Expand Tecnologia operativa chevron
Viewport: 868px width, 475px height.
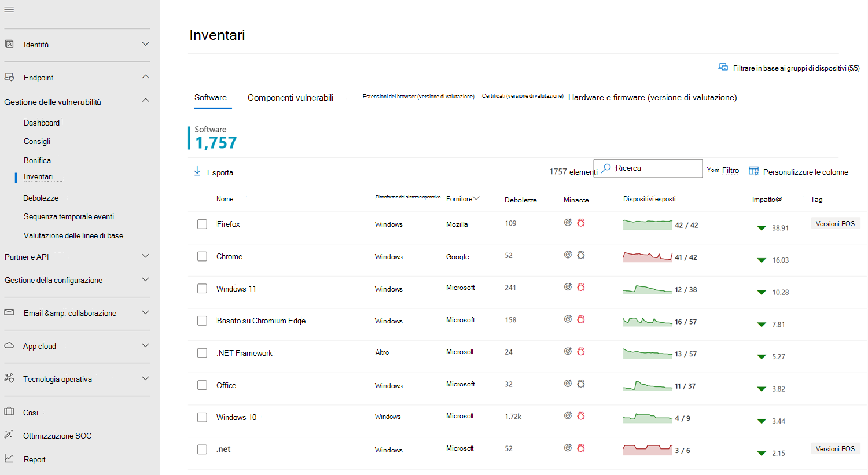(145, 378)
